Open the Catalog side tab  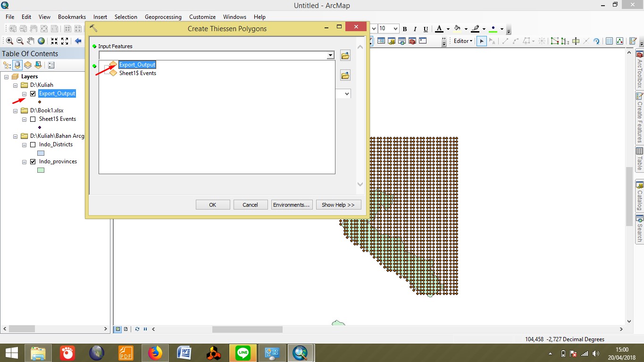pyautogui.click(x=640, y=195)
